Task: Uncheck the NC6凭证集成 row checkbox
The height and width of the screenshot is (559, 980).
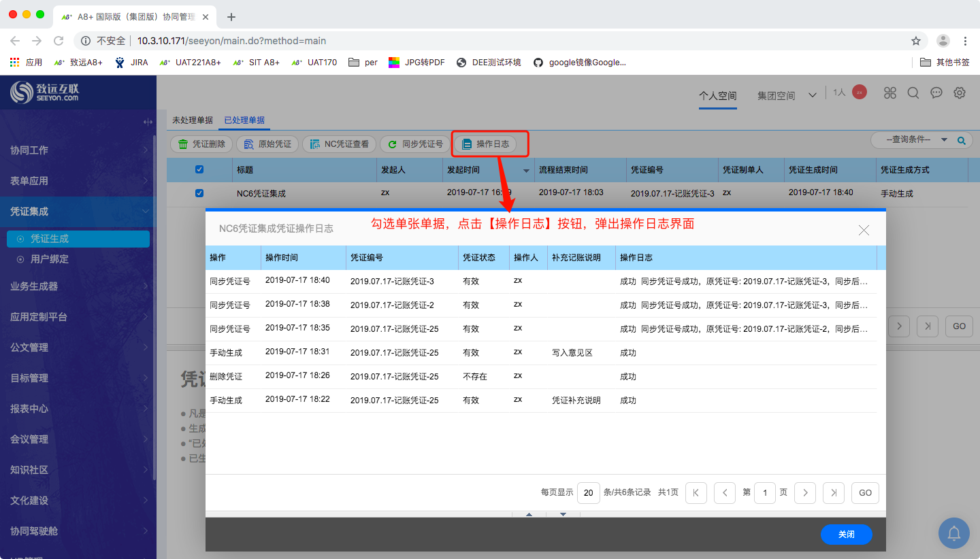Action: pos(199,193)
